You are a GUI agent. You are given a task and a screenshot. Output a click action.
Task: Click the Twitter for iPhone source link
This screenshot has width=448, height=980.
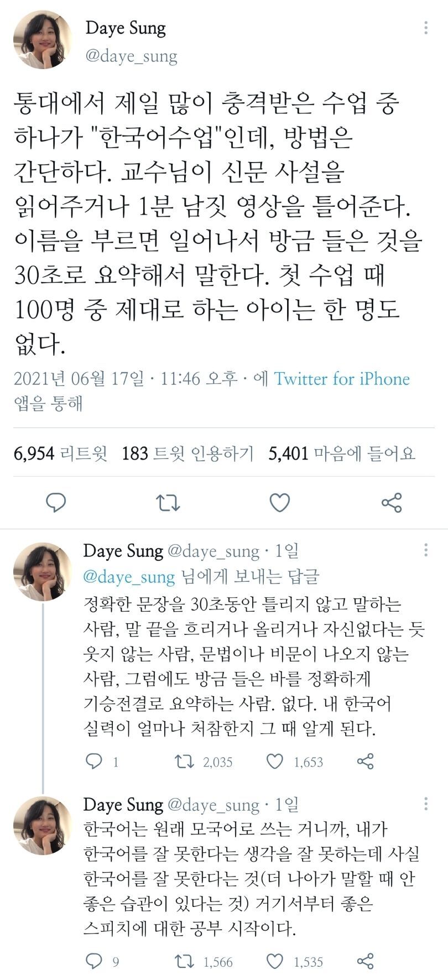coord(341,379)
